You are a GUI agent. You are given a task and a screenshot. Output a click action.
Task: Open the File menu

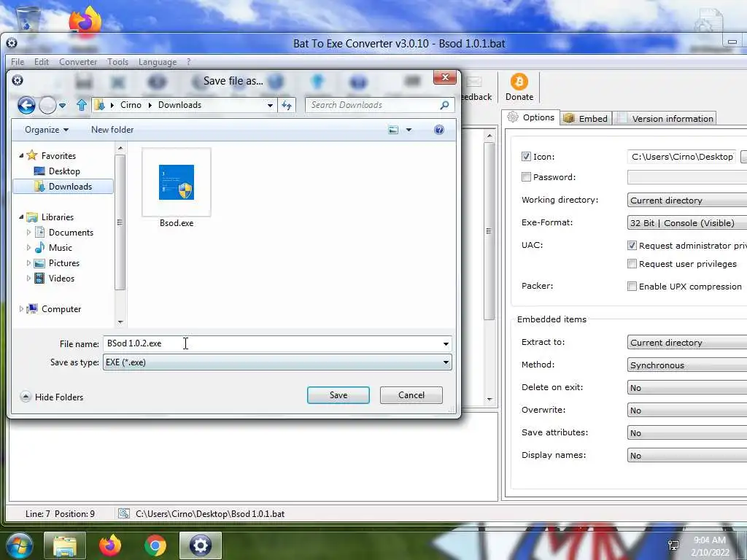[18, 62]
